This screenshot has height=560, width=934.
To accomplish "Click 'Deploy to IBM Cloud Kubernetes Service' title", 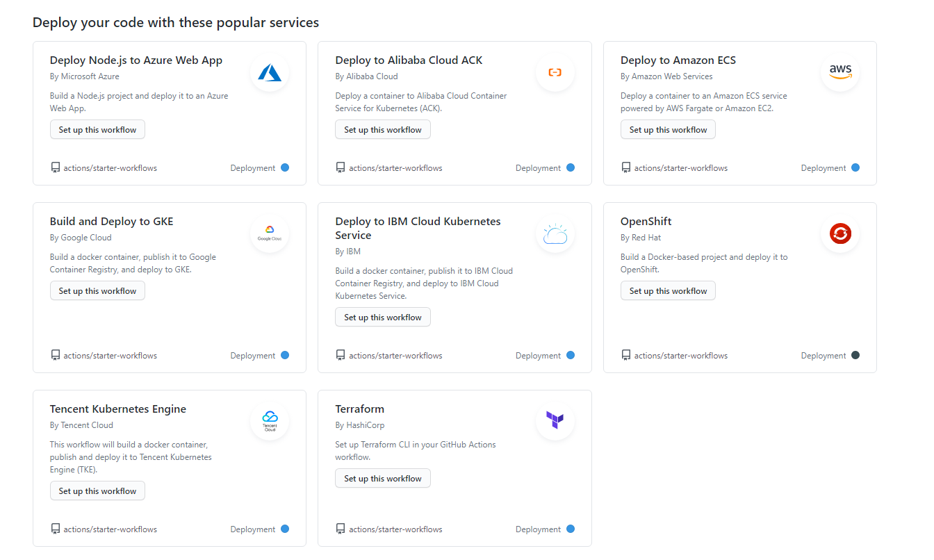I will pyautogui.click(x=418, y=229).
